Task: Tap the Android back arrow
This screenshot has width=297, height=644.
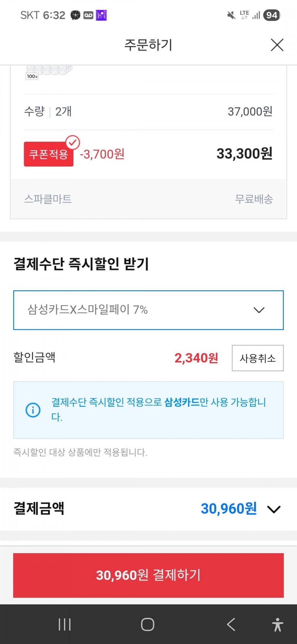Action: (x=231, y=625)
